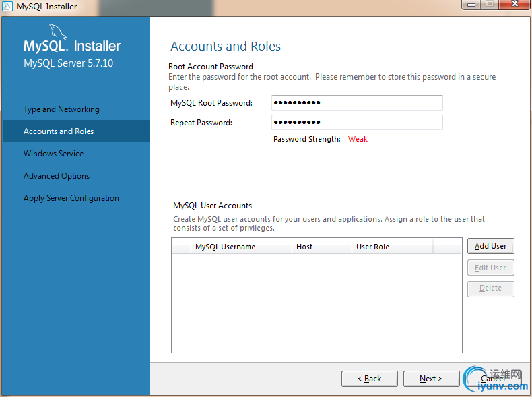
Task: Go back with the Back button
Action: tap(370, 378)
